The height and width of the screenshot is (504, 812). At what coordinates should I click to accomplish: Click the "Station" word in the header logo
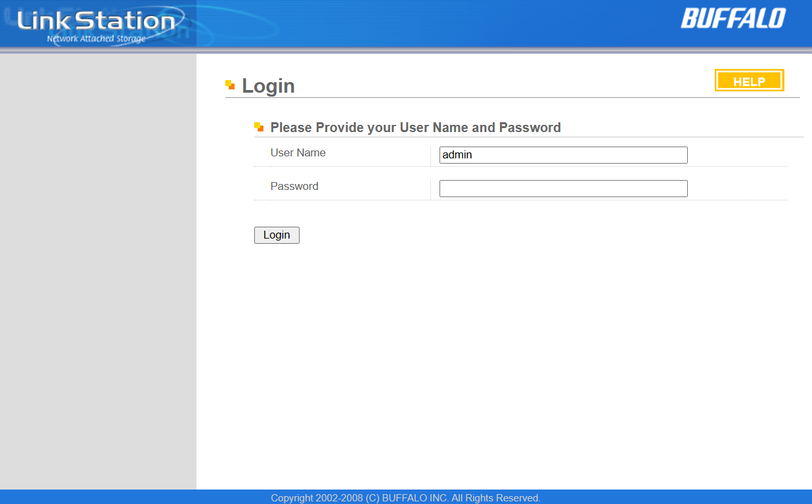pos(135,21)
